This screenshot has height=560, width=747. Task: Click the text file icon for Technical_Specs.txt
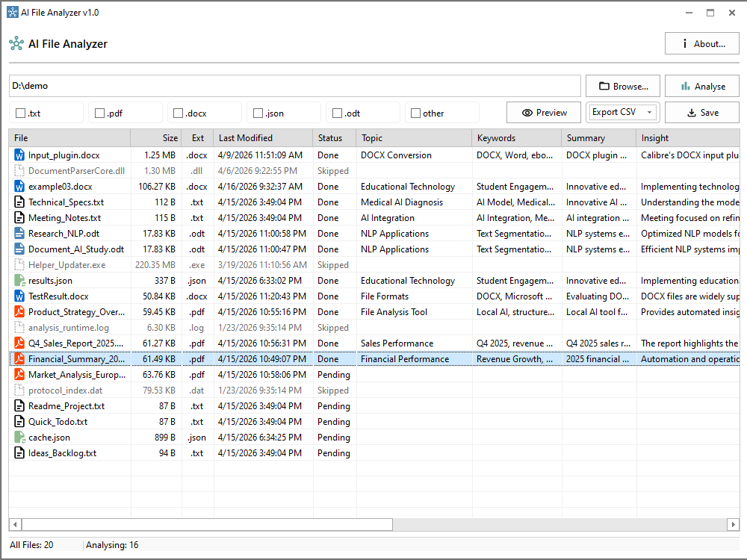pos(19,202)
